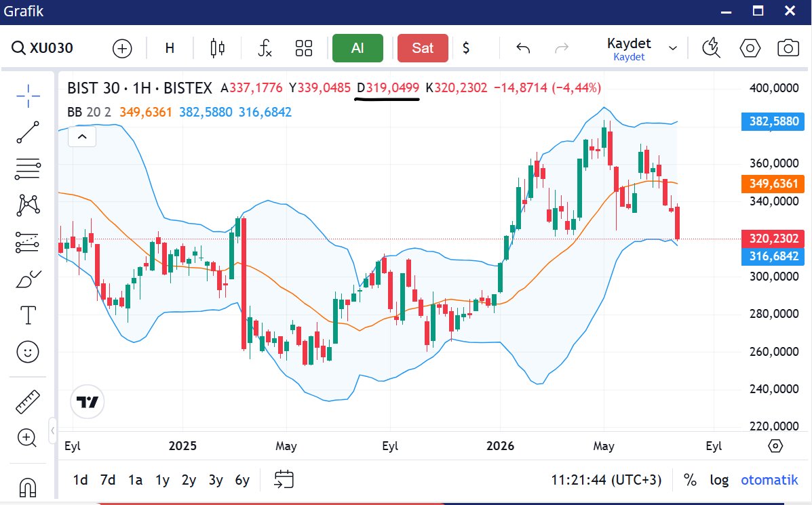Take a chart snapshot with camera icon
The image size is (812, 505).
[788, 48]
